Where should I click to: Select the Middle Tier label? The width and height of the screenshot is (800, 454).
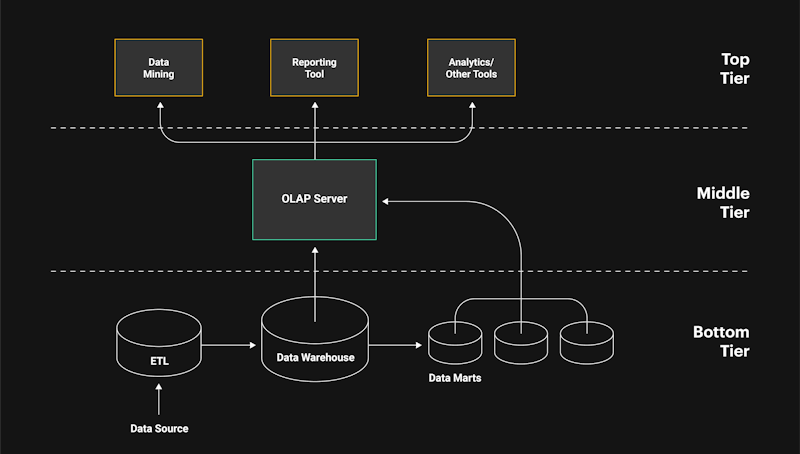pos(723,203)
